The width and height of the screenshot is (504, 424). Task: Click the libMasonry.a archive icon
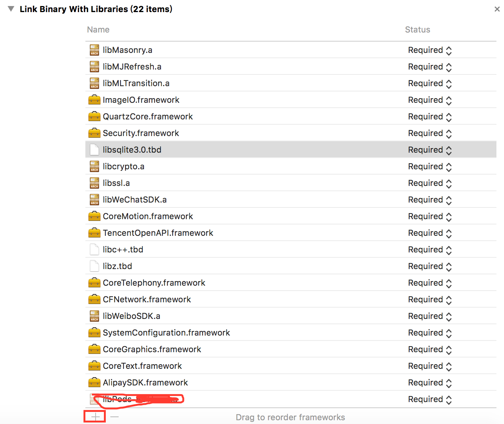pos(94,50)
